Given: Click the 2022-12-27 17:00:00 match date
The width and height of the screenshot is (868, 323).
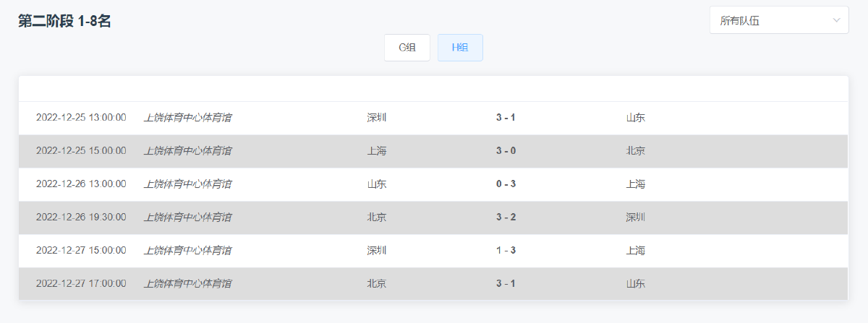Looking at the screenshot, I should pos(81,284).
